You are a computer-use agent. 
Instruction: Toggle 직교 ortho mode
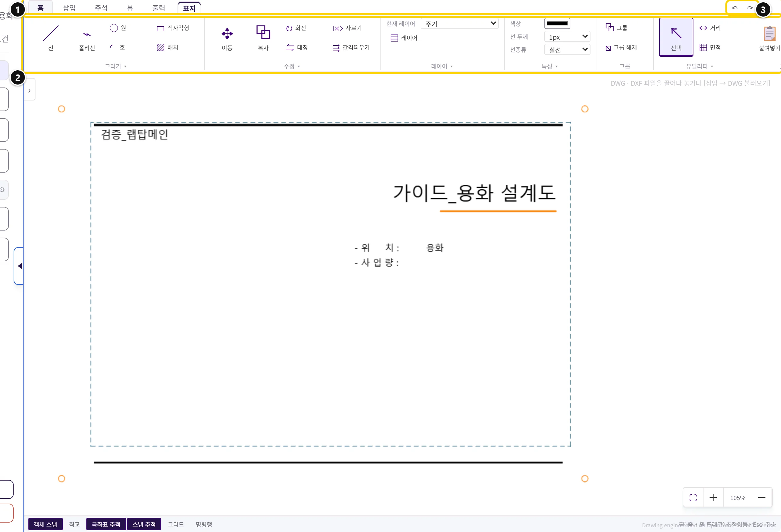(x=74, y=524)
